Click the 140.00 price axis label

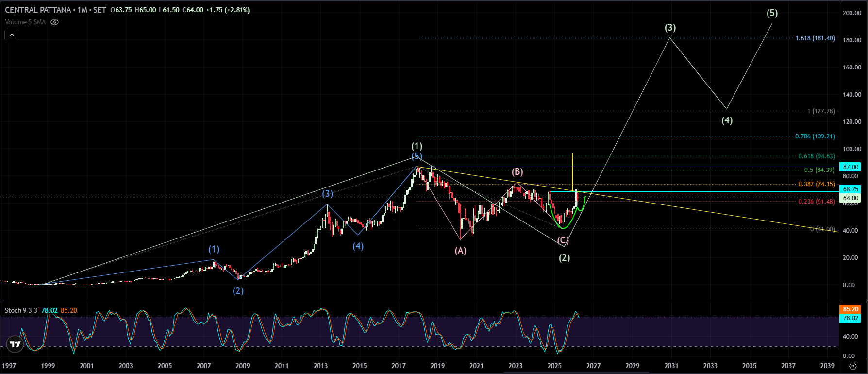pos(852,95)
